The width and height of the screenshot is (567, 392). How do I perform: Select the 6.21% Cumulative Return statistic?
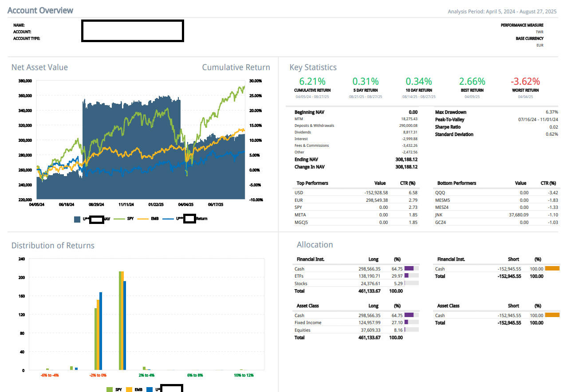pos(312,82)
